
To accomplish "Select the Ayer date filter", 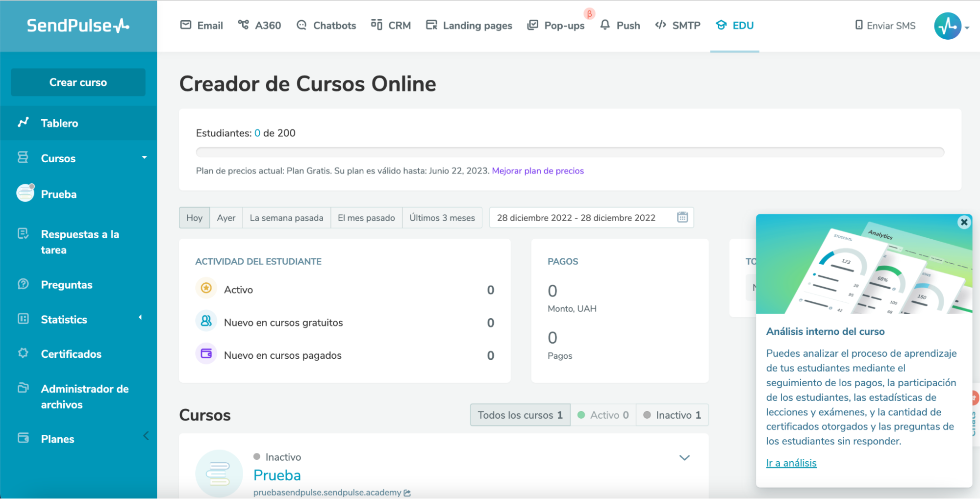I will 226,218.
